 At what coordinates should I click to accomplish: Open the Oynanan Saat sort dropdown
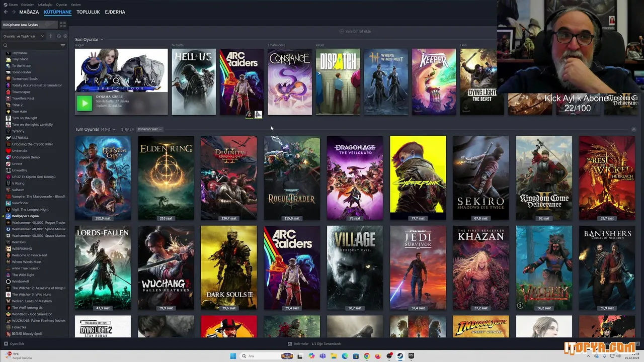coord(149,129)
